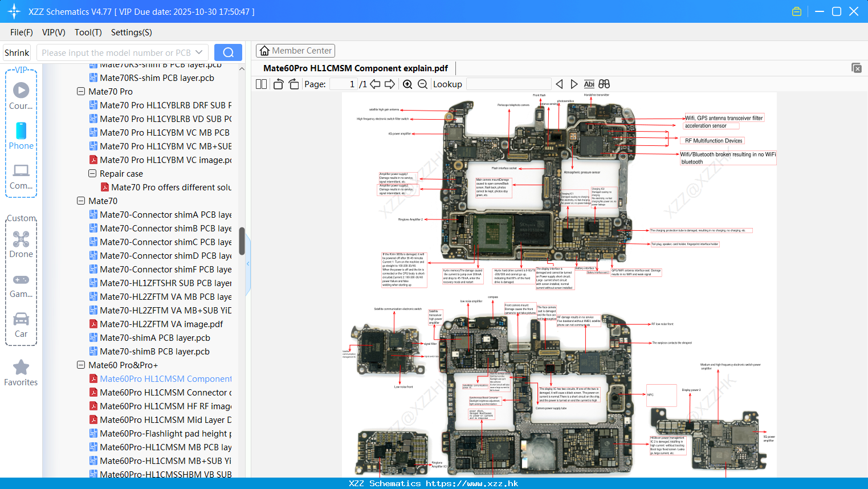Click the binoculars search icon
Image resolution: width=868 pixels, height=489 pixels.
[604, 84]
